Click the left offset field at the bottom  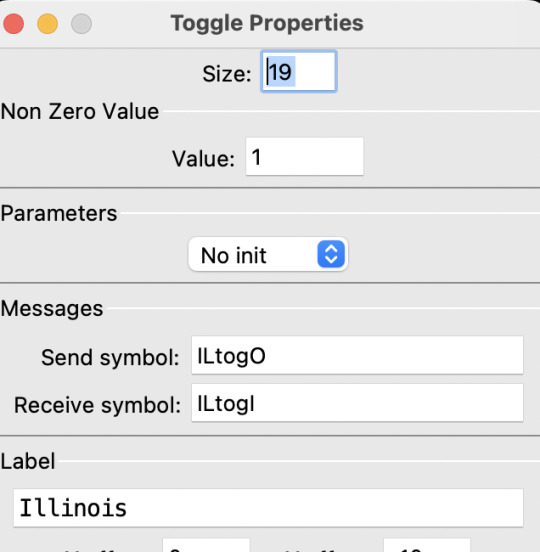pyautogui.click(x=206, y=545)
